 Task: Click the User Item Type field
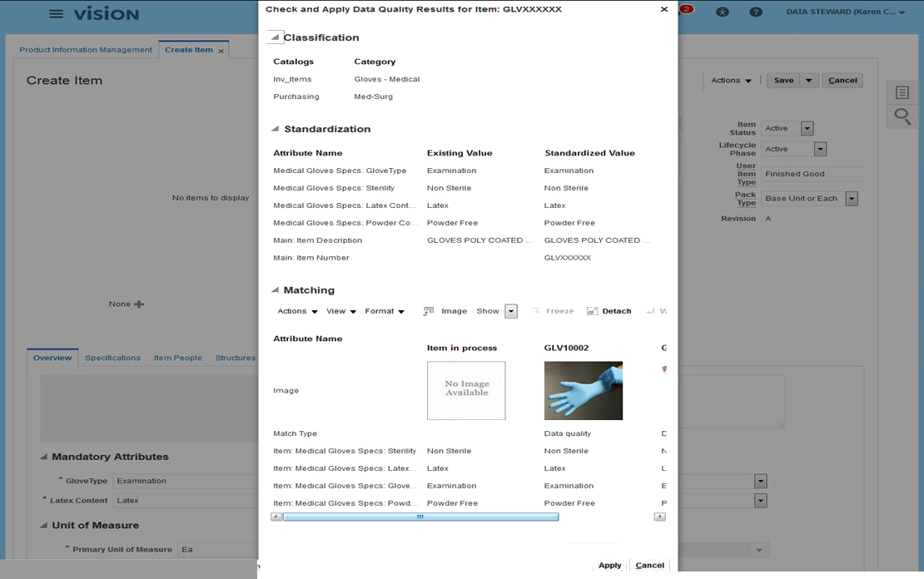coord(812,174)
